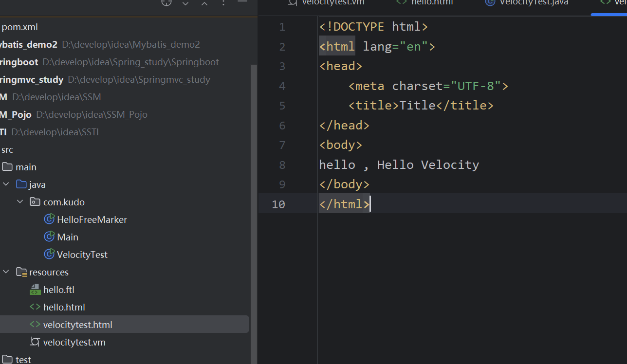Hide the project panel with minimize icon
The image size is (627, 364).
(x=242, y=2)
